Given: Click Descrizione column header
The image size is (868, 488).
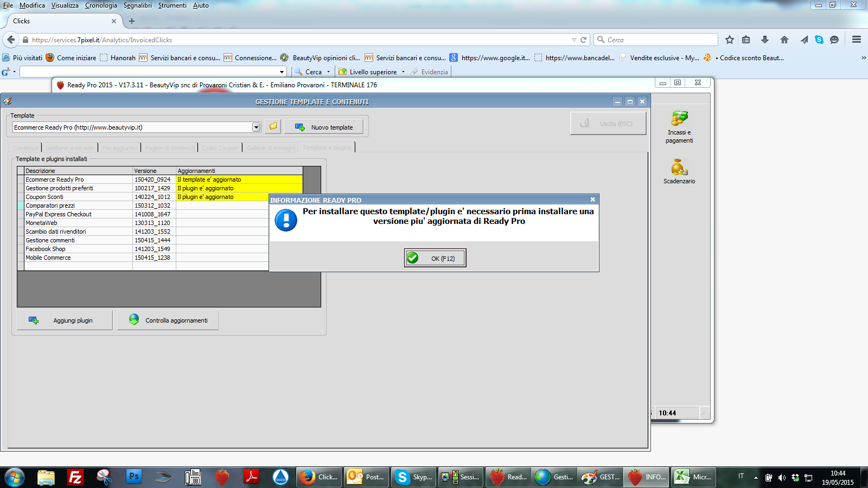Looking at the screenshot, I should [x=79, y=171].
